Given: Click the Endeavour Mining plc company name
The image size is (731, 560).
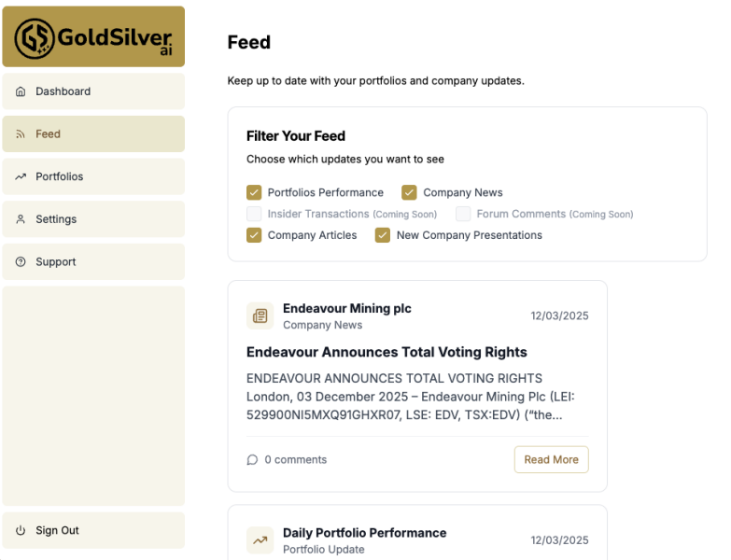Looking at the screenshot, I should click(347, 308).
